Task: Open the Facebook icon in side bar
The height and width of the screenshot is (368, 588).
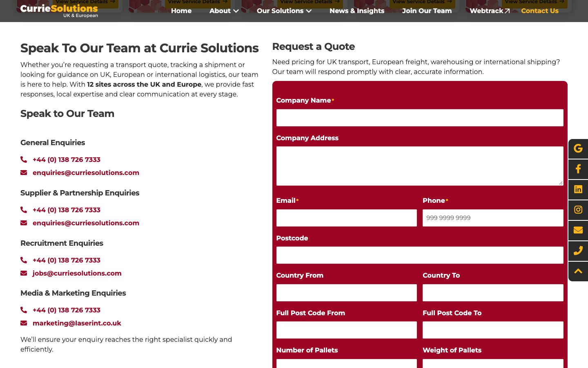Action: click(x=578, y=169)
